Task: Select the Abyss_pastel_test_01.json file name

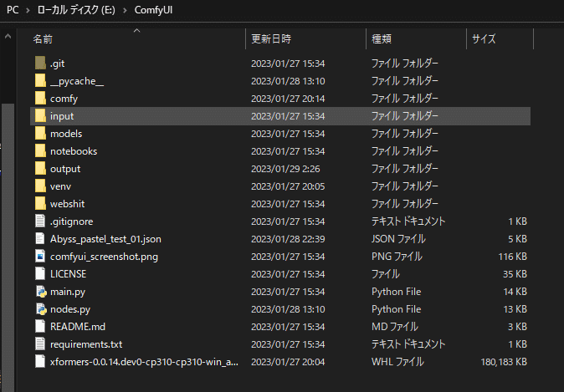Action: [x=105, y=239]
